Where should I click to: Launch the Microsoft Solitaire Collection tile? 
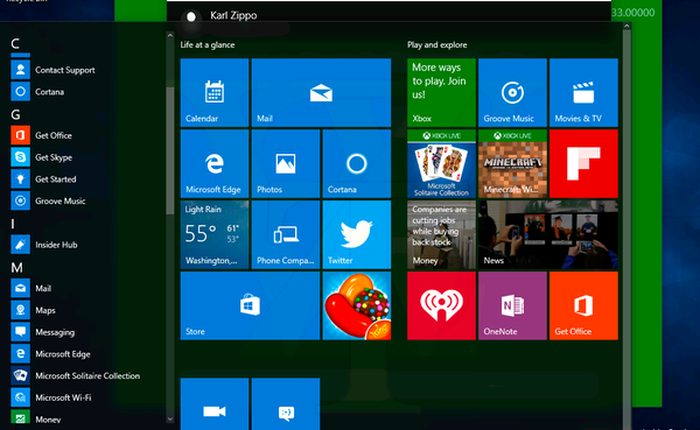[x=441, y=163]
